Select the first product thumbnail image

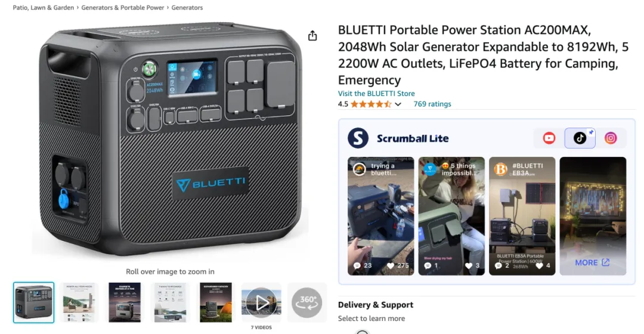(x=33, y=303)
